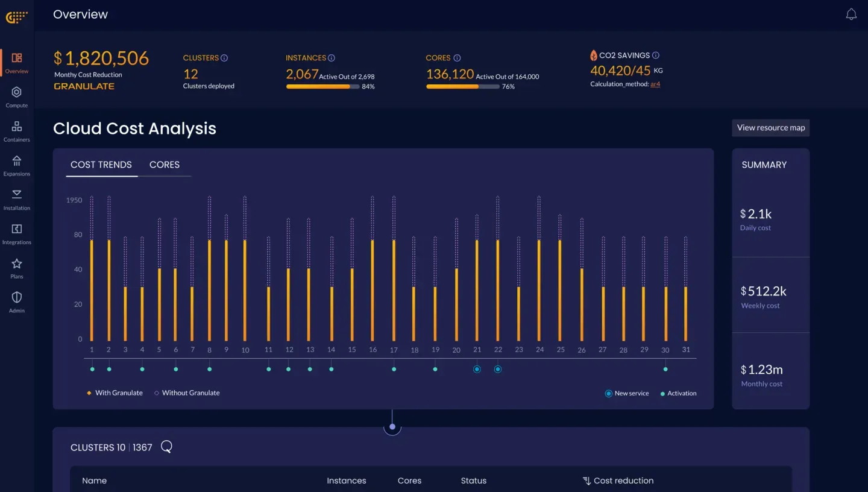
Task: Open Plans star icon
Action: [x=17, y=268]
